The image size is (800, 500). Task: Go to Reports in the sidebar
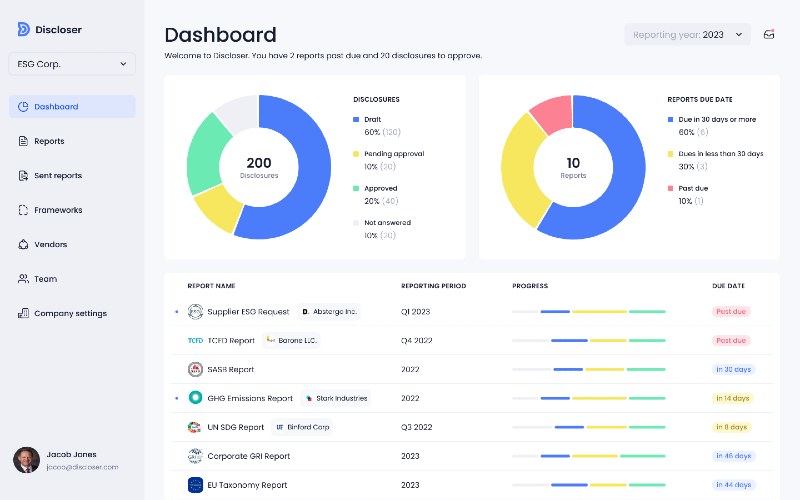point(49,141)
